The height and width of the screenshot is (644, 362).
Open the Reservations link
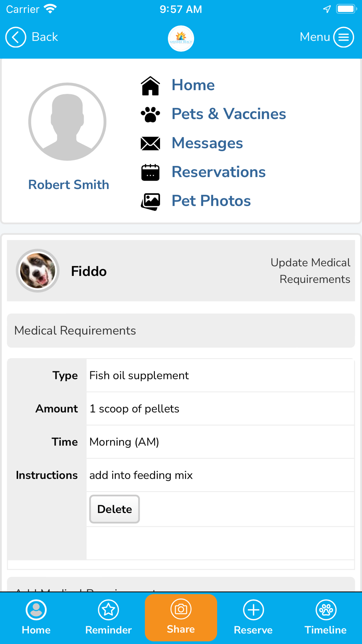pyautogui.click(x=219, y=172)
